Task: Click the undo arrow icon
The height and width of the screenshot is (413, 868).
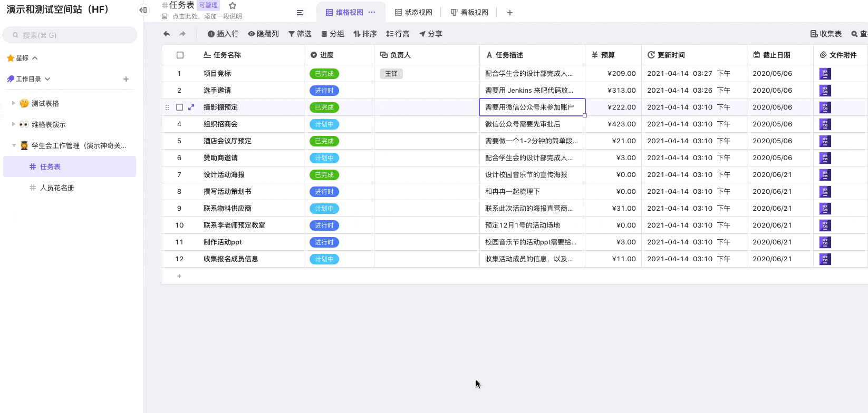Action: tap(167, 34)
